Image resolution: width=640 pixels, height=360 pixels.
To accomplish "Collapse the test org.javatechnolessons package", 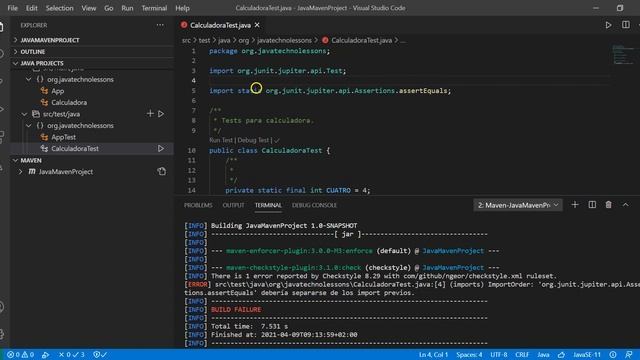I will click(x=29, y=125).
